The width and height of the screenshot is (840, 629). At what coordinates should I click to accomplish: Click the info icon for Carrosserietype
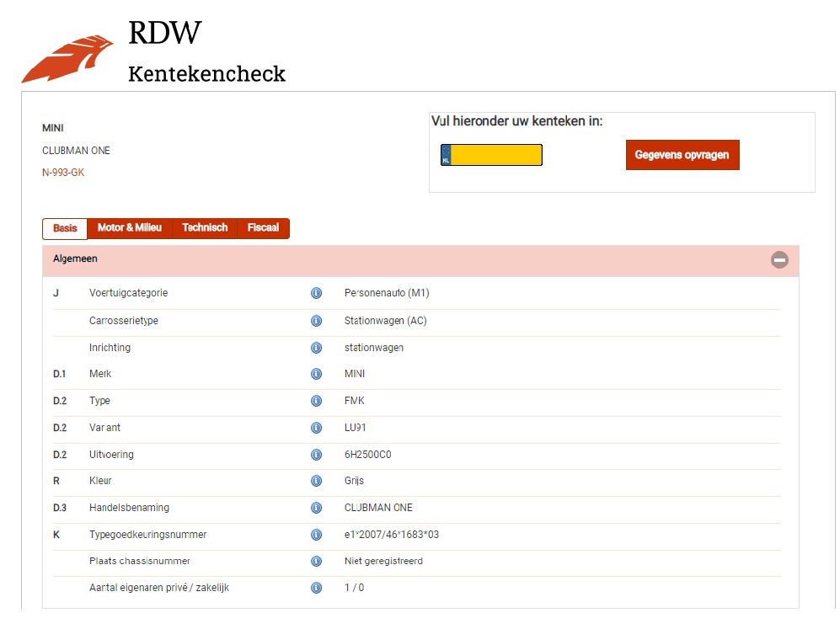(316, 321)
